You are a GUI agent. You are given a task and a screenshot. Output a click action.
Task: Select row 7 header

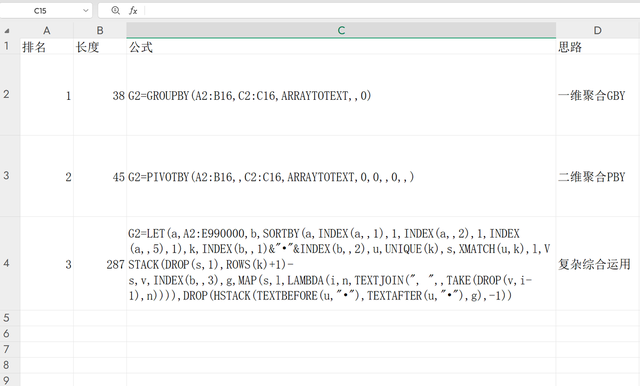7,349
